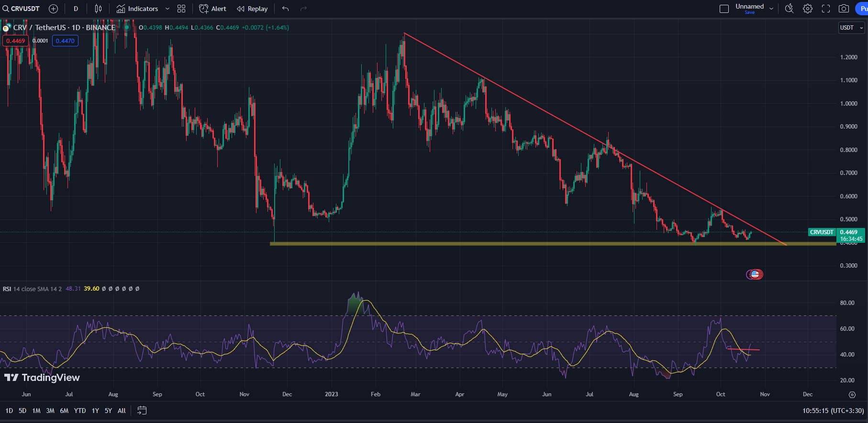The height and width of the screenshot is (423, 868).
Task: Select the All date range
Action: [x=122, y=411]
